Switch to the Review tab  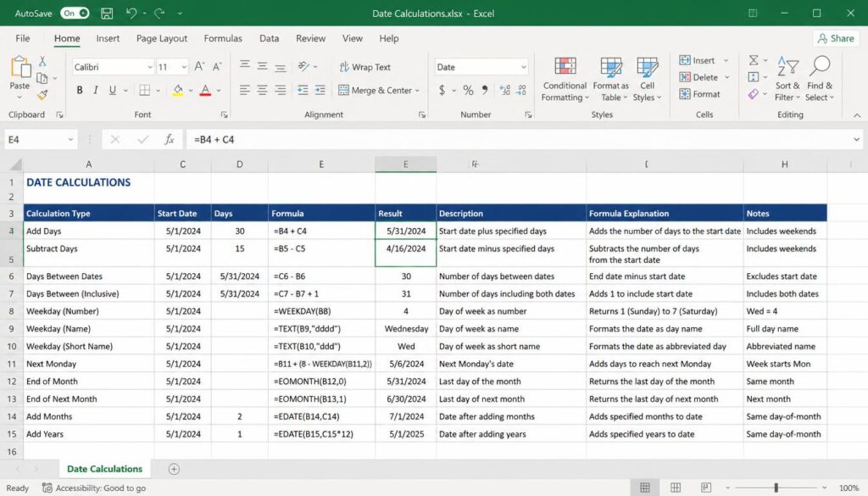click(310, 38)
